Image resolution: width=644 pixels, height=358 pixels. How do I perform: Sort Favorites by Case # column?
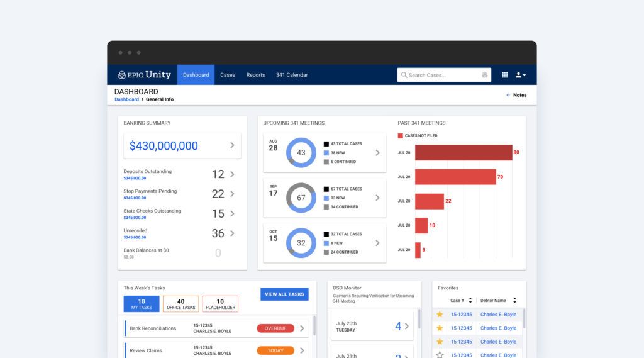pos(470,301)
